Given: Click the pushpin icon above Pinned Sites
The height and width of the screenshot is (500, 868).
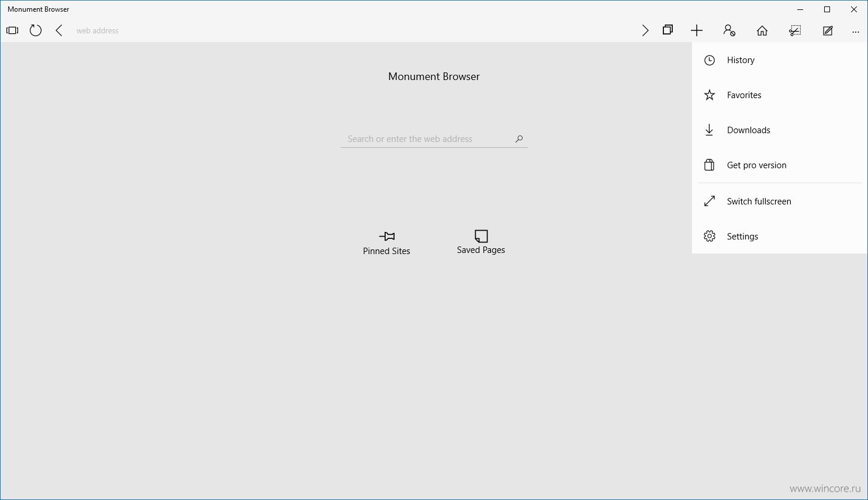Looking at the screenshot, I should [x=387, y=236].
